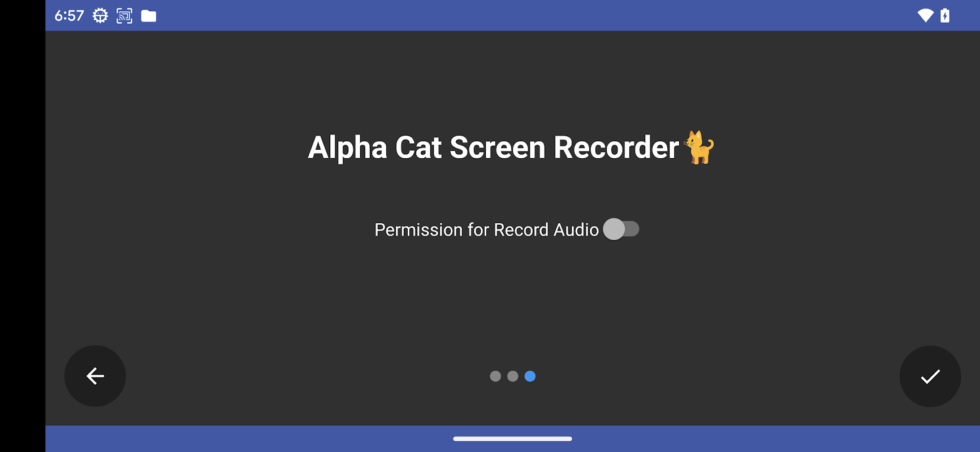The image size is (980, 452).
Task: Tap the black cutout strip at screen edge
Action: pyautogui.click(x=23, y=226)
